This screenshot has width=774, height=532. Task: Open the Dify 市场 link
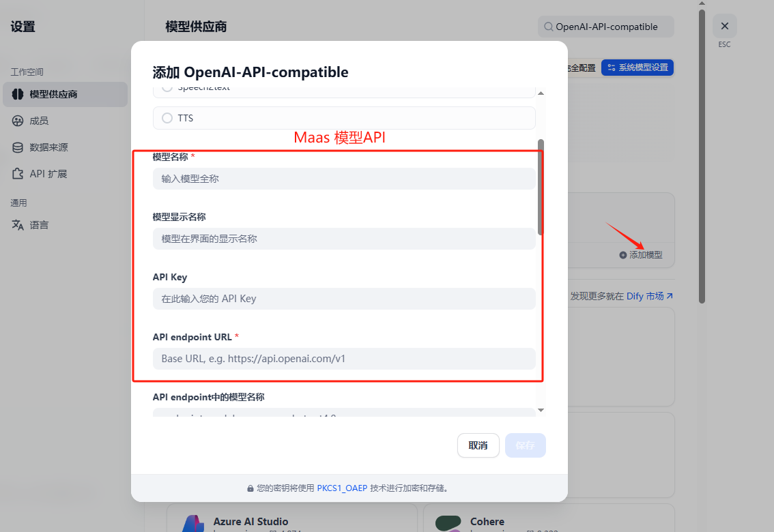click(x=650, y=296)
